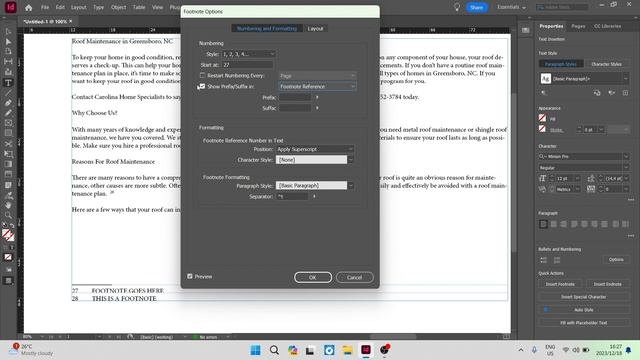Viewport: 640px width, 360px height.
Task: Select the Hand tool
Action: (8, 205)
